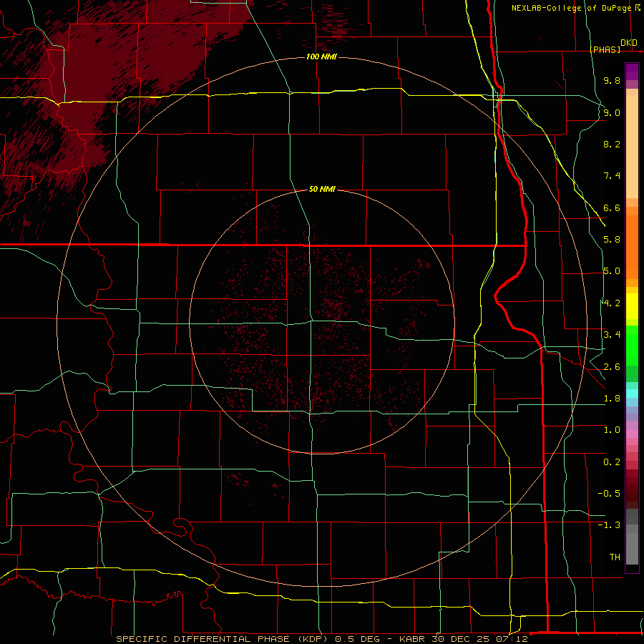Select the 5.8 scale label

(612, 240)
